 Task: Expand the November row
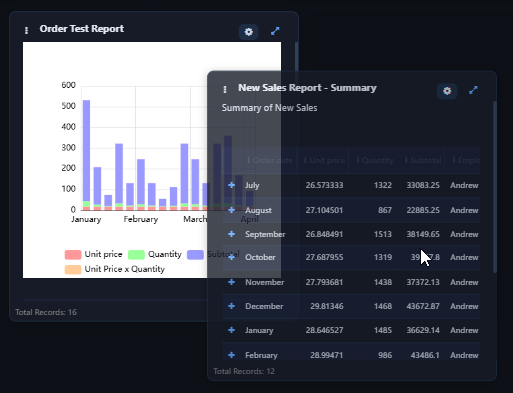(x=231, y=282)
